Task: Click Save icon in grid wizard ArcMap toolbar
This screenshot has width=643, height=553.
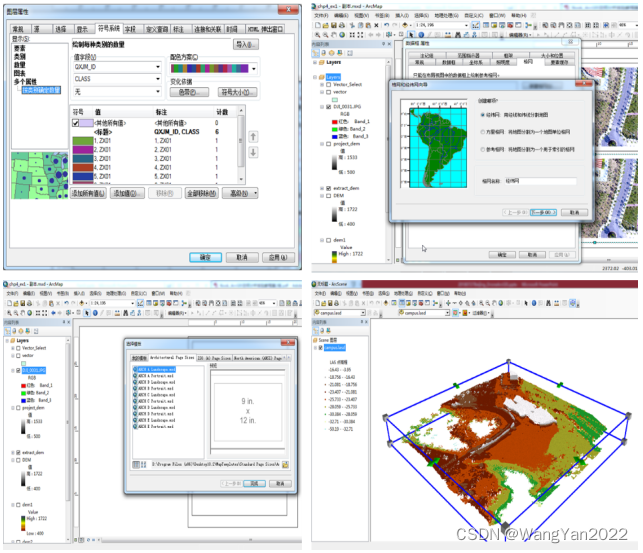Action: (333, 25)
